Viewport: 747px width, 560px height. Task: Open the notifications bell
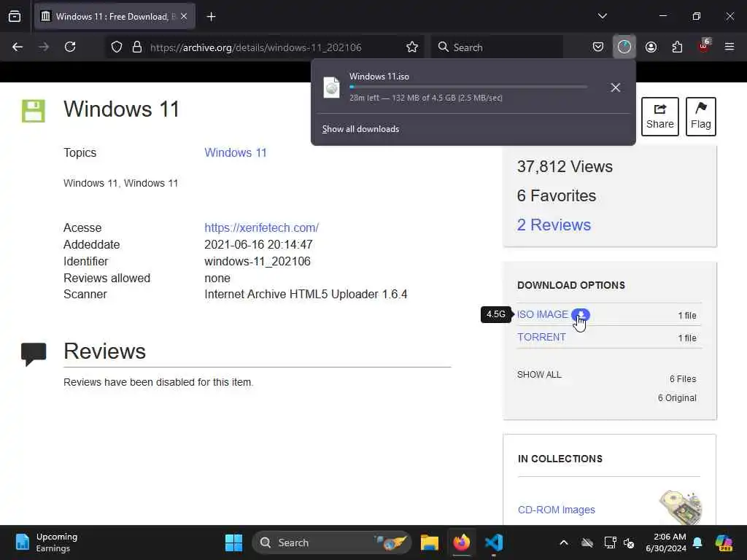[697, 542]
